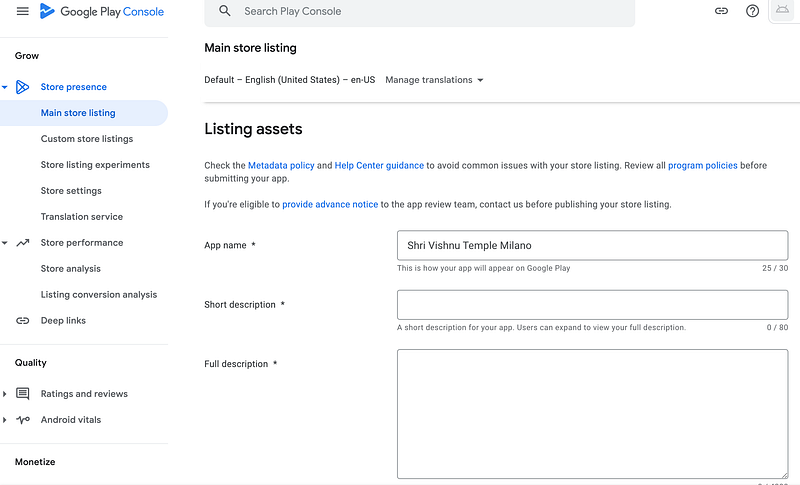Click the Store performance trend icon

(22, 243)
